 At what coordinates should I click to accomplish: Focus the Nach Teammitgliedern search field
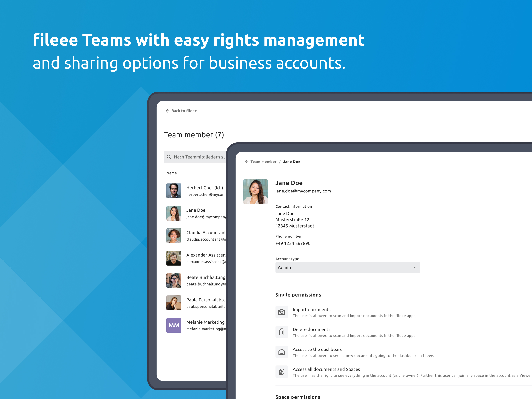tap(195, 157)
